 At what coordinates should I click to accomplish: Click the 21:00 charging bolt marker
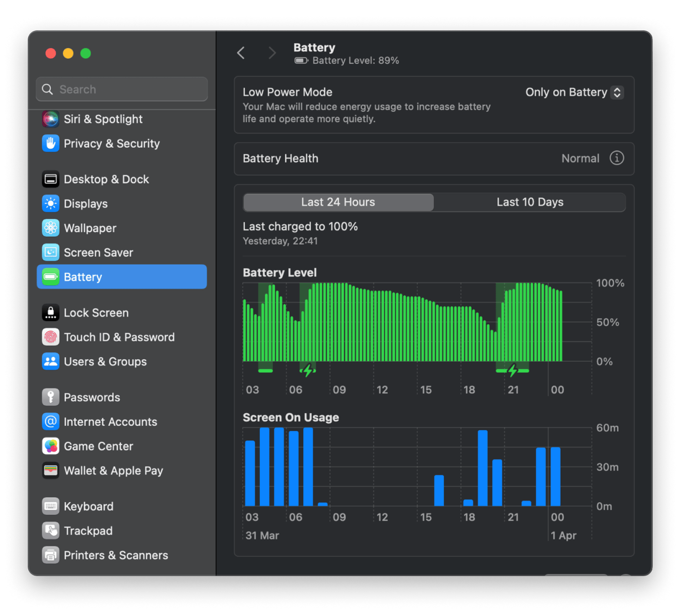(512, 371)
